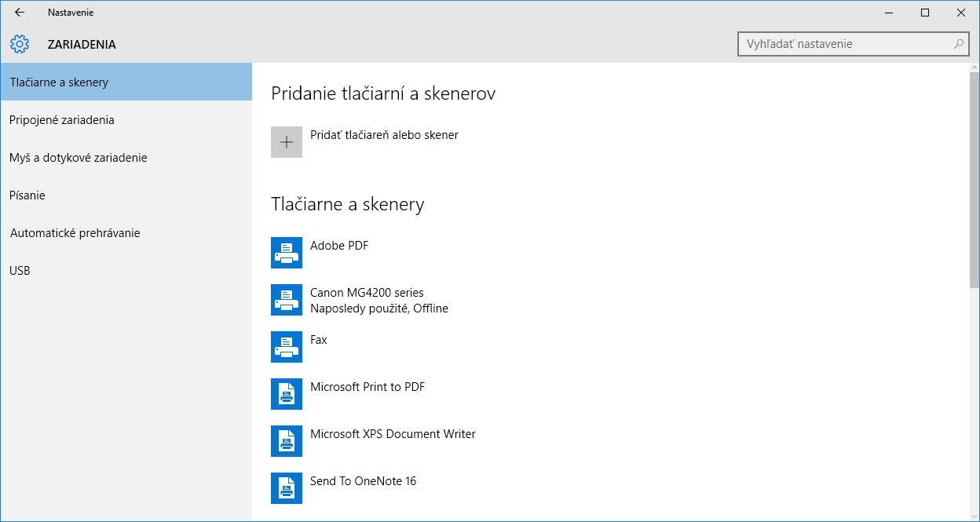Viewport: 980px width, 522px height.
Task: Switch to Myš a dotykové zariadenie
Action: pos(79,158)
